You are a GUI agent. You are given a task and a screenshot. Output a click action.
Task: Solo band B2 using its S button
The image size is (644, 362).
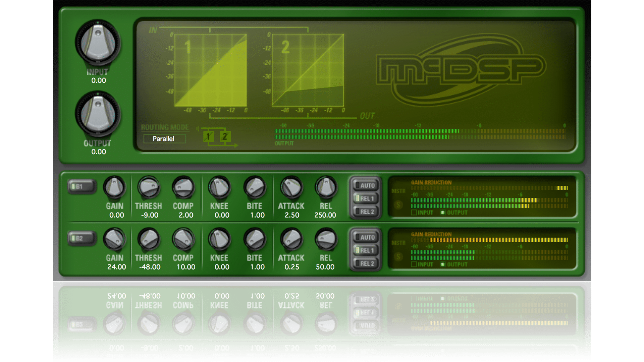pos(398,256)
